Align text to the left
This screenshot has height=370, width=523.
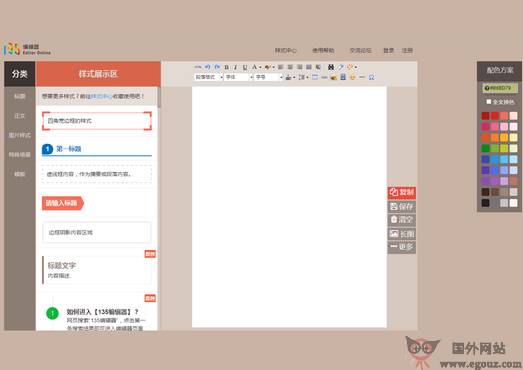click(280, 67)
